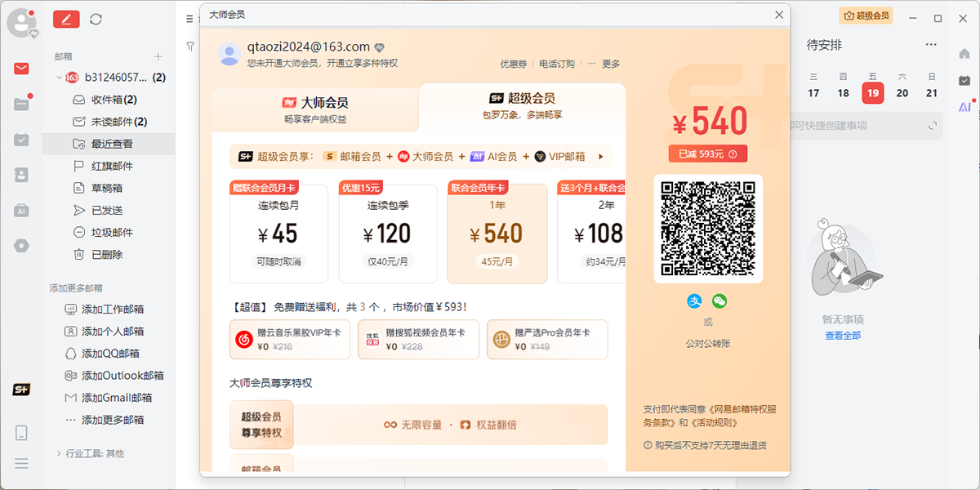Click 添加Gmail邮箱
The width and height of the screenshot is (980, 490).
tap(117, 398)
